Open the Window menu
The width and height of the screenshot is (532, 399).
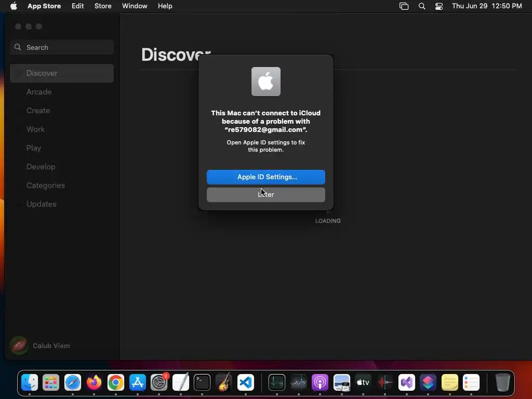135,6
